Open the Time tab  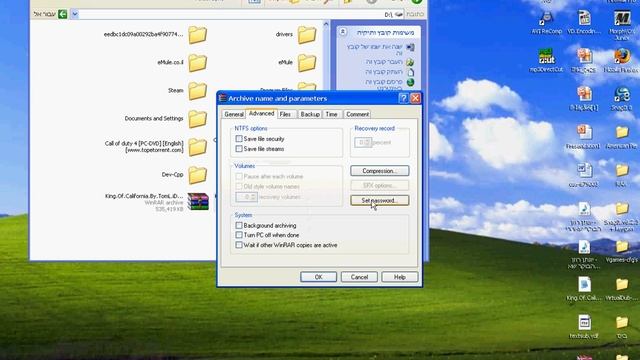[x=331, y=114]
